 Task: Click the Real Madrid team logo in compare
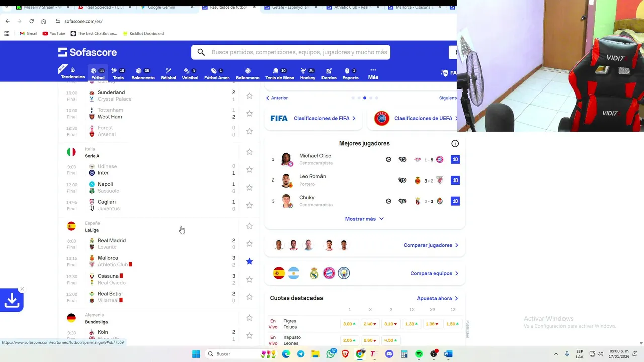314,273
